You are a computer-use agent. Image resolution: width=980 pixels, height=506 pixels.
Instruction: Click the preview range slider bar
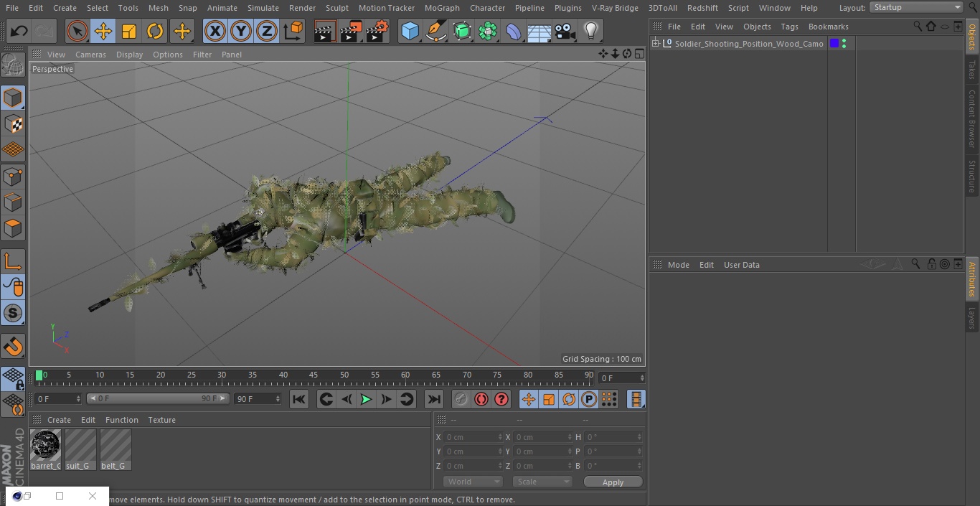coord(158,398)
